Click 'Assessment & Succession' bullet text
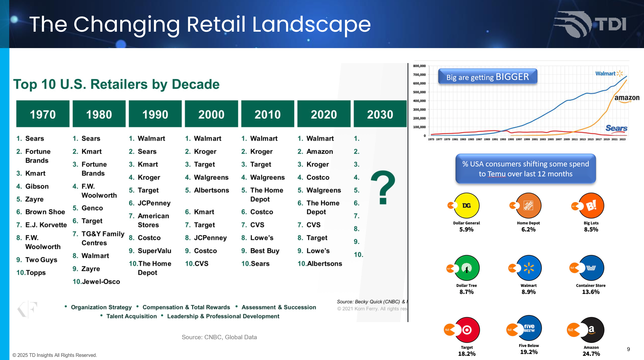644x360 pixels. tap(279, 307)
